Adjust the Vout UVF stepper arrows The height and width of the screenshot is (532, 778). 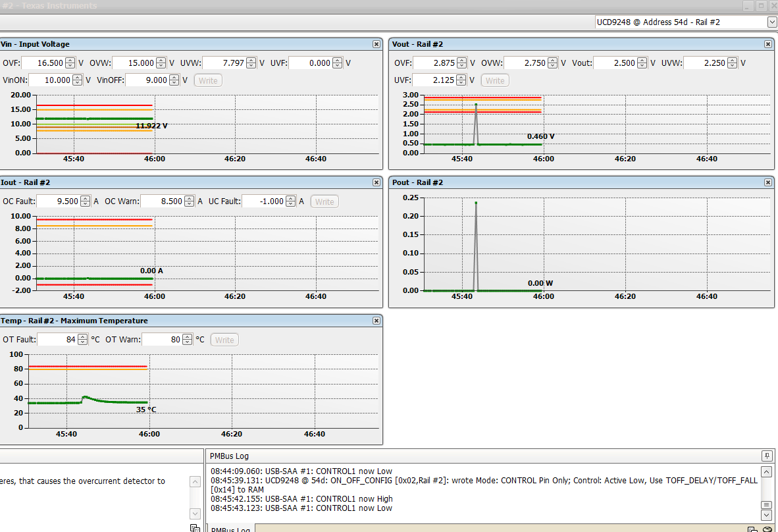[x=461, y=80]
